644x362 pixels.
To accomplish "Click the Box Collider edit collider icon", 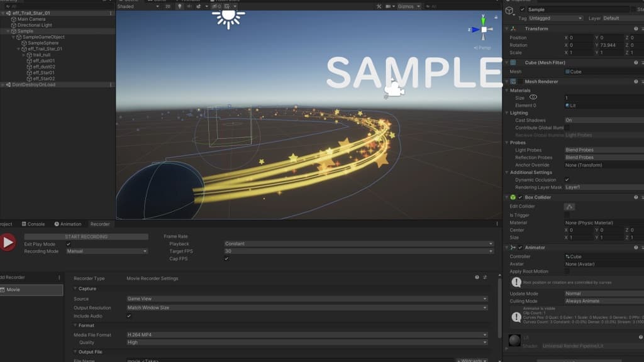I will (x=569, y=207).
